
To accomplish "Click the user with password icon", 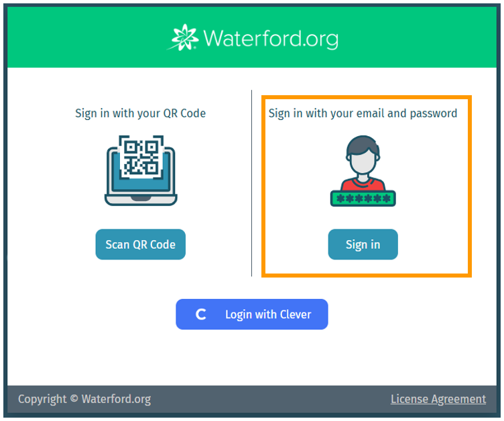I will (363, 171).
